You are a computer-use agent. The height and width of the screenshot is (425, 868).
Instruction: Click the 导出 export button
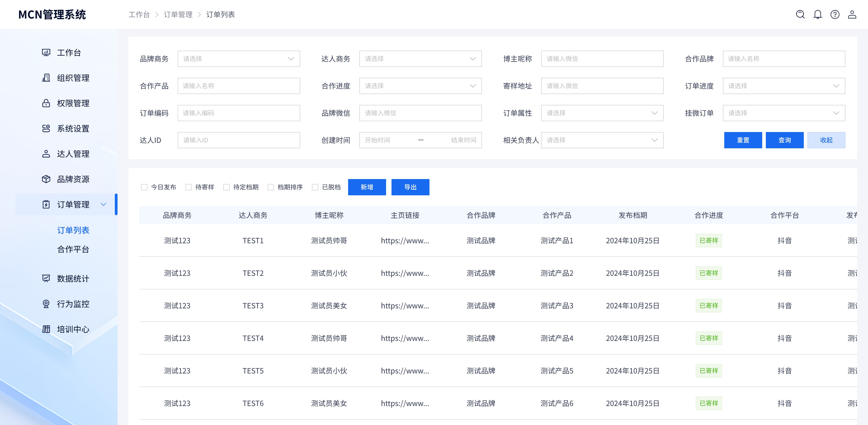[410, 187]
